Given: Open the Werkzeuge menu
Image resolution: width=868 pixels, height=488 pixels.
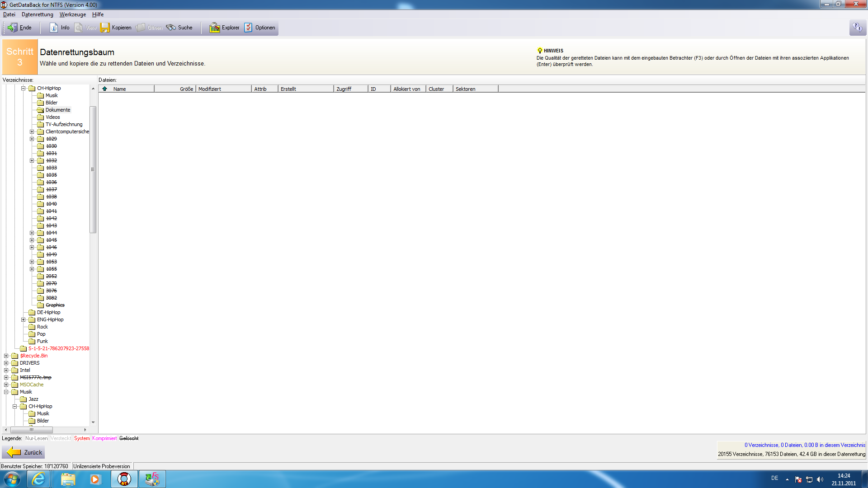Looking at the screenshot, I should tap(72, 14).
